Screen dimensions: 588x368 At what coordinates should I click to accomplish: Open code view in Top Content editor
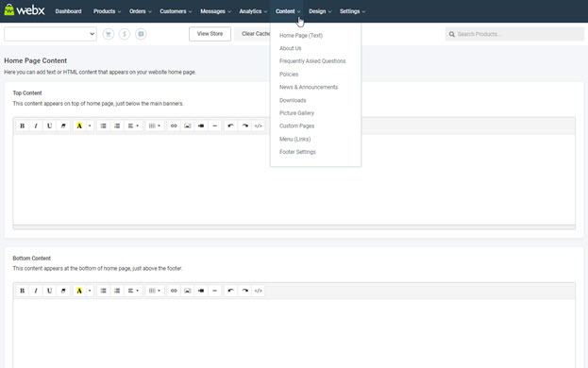click(259, 125)
